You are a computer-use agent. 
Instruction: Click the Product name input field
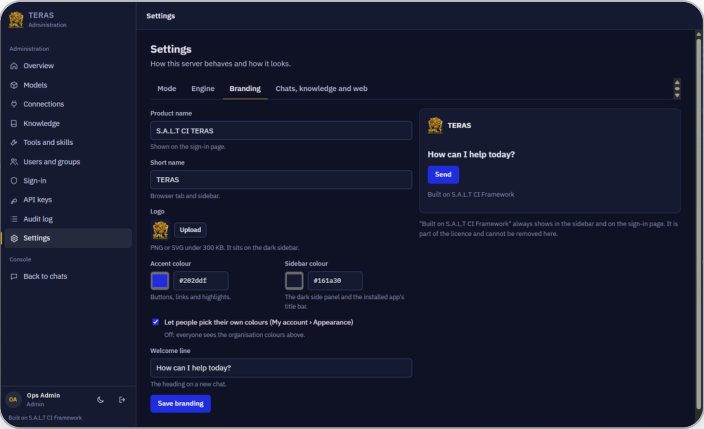click(281, 131)
